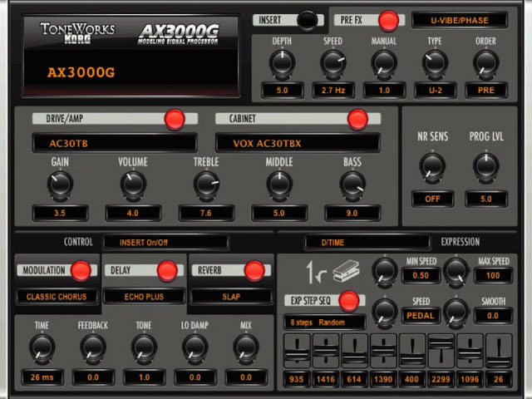The height and width of the screenshot is (399, 532).
Task: Click the step slider above 935
Action: pos(297,351)
